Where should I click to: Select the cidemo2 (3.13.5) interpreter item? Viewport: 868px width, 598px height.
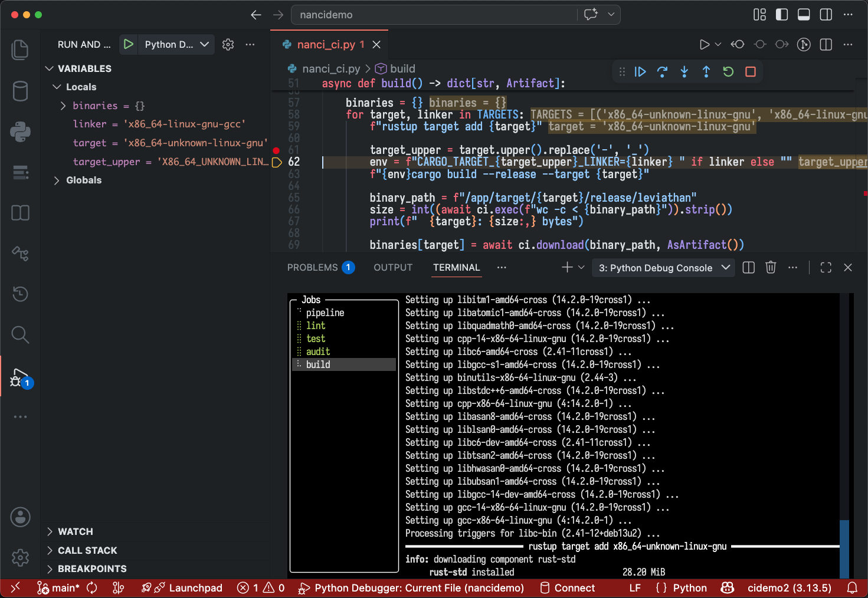click(x=789, y=588)
